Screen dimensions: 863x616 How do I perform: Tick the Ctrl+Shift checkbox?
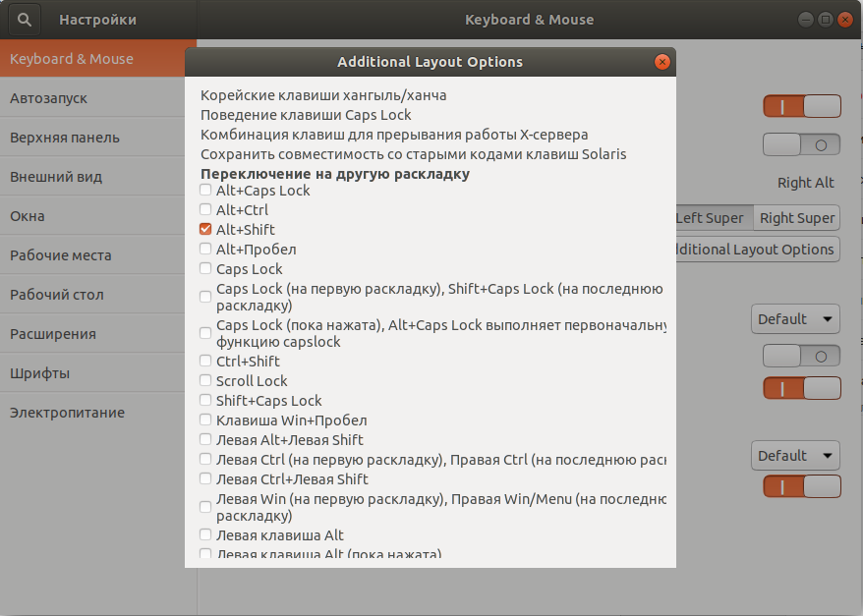pos(205,361)
